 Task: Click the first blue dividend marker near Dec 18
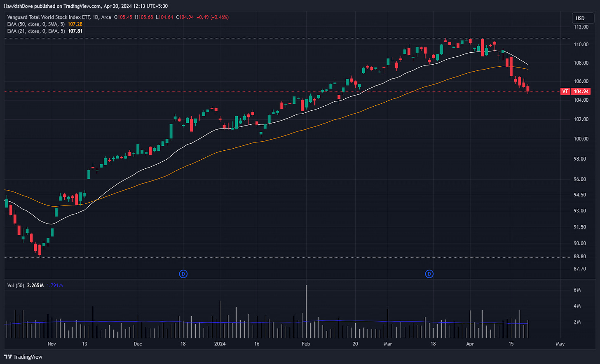click(x=183, y=274)
